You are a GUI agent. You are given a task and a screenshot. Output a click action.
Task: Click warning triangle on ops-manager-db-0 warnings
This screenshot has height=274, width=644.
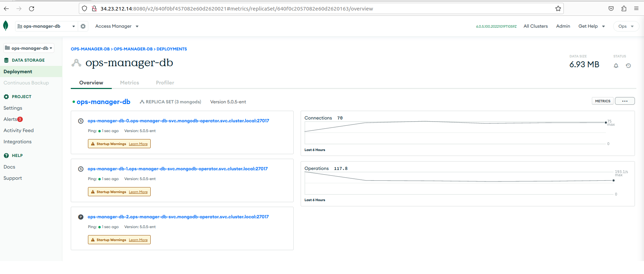(x=93, y=144)
